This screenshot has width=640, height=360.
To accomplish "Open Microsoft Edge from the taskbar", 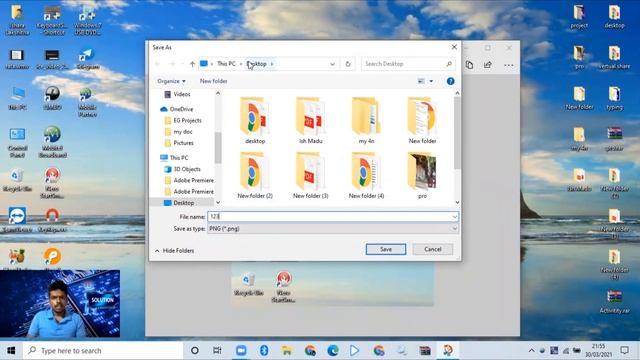I will [333, 351].
